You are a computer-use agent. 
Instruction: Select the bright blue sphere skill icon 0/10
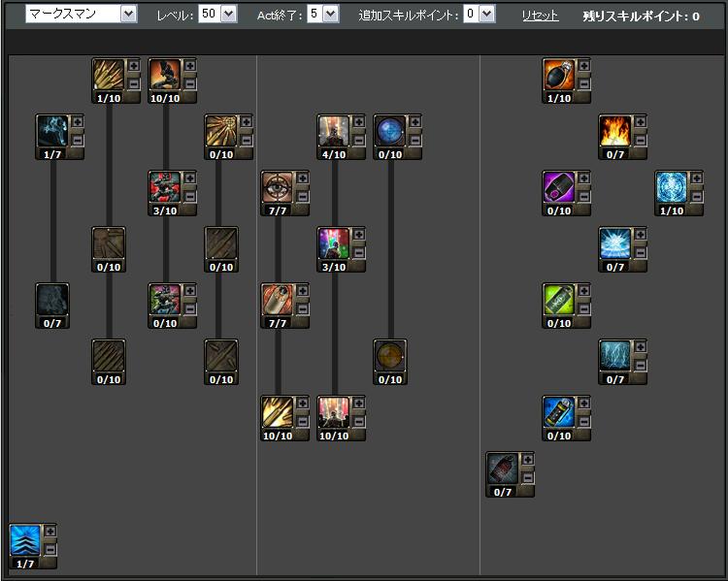[x=390, y=130]
